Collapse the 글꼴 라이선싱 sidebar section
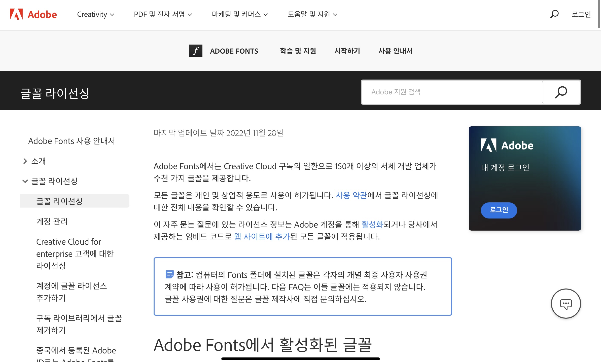 [25, 181]
